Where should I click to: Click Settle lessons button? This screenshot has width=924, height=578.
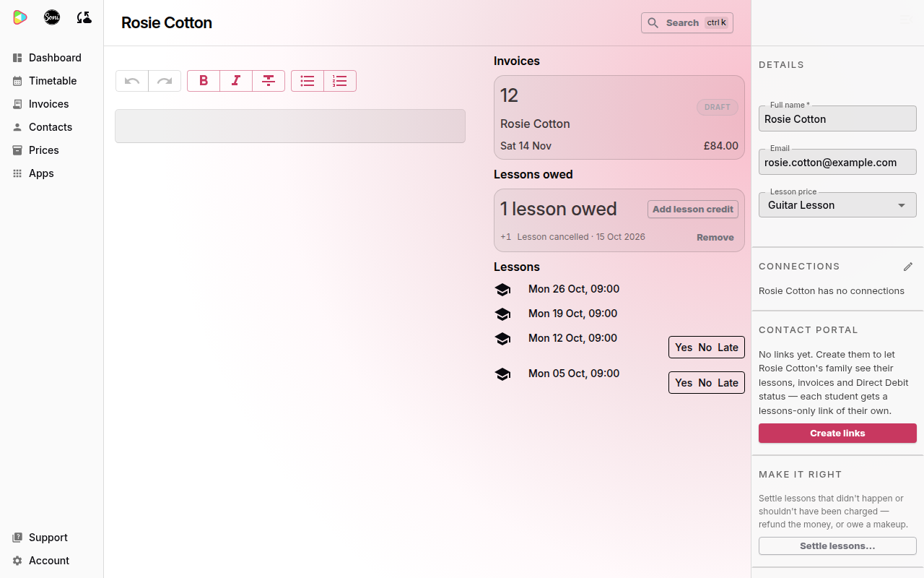pos(837,546)
